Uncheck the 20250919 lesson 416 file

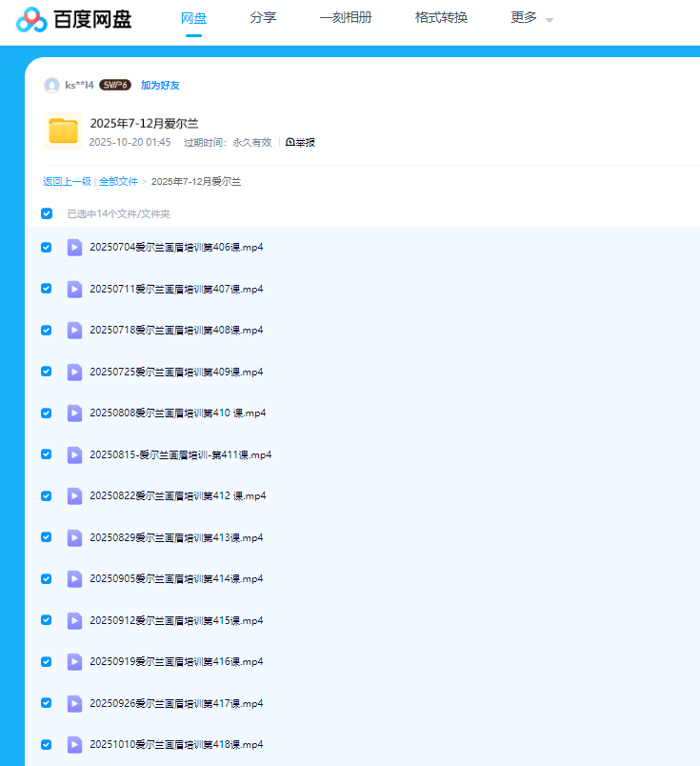(x=47, y=661)
